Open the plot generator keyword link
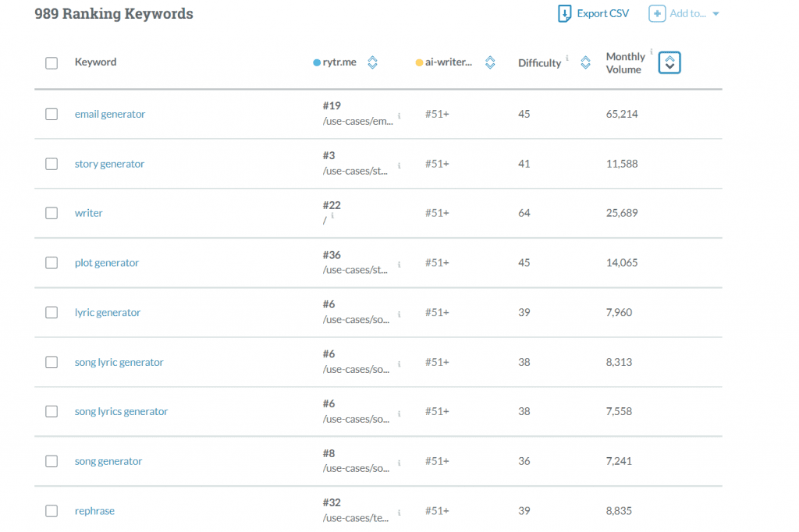The height and width of the screenshot is (532, 799). (106, 263)
